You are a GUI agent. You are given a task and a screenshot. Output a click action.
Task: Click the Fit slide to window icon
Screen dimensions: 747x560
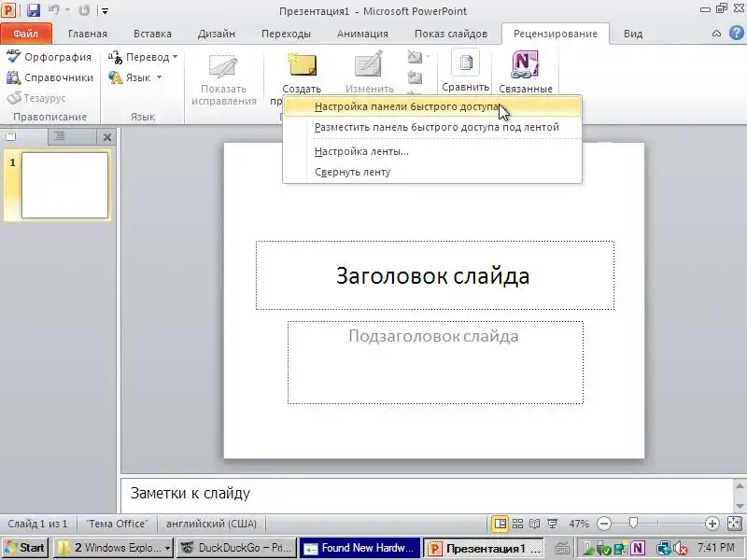[x=735, y=524]
